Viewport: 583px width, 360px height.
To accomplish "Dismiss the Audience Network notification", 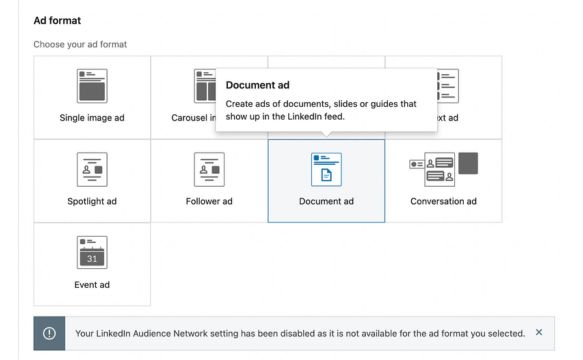I will coord(539,332).
